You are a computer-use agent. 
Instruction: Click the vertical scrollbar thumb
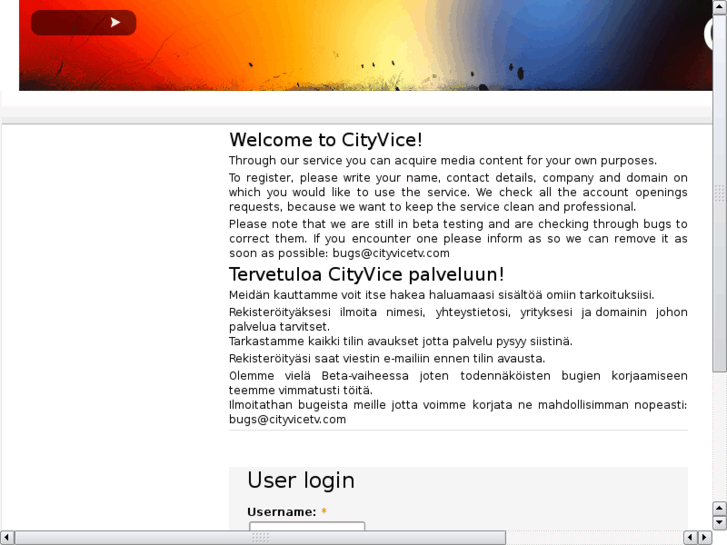[719, 193]
